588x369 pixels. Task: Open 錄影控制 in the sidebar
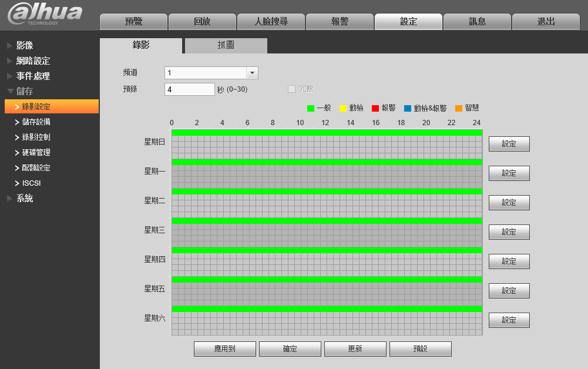(x=36, y=137)
